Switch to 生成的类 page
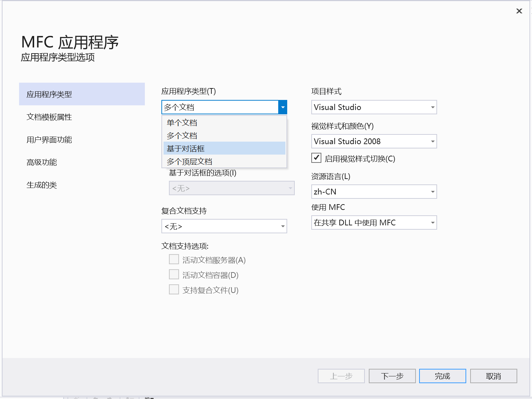532x399 pixels. point(82,185)
